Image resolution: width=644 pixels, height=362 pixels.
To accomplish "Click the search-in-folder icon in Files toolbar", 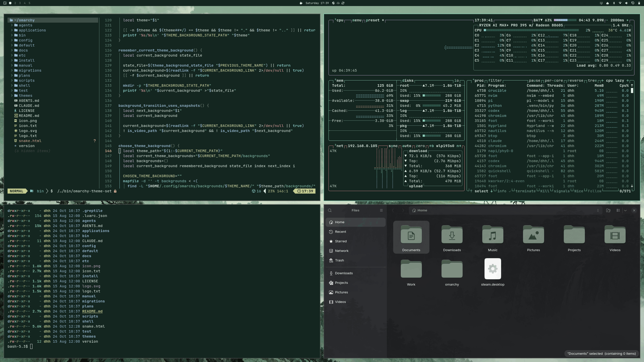I will coord(608,210).
